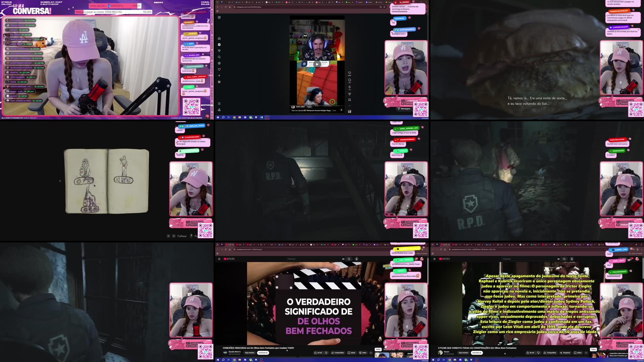This screenshot has height=362, width=644.
Task: Open Sessão Nerd channel avatar
Action: tap(225, 353)
